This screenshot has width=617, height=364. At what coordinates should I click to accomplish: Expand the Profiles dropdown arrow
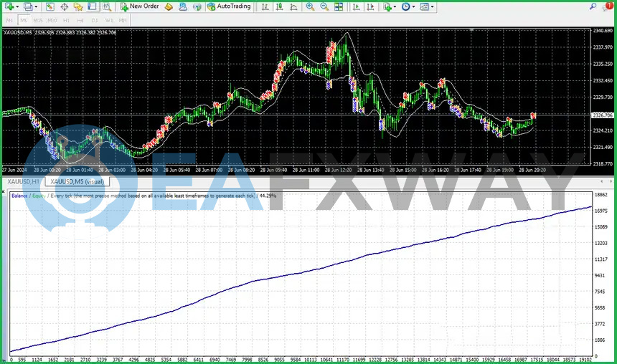coord(36,6)
